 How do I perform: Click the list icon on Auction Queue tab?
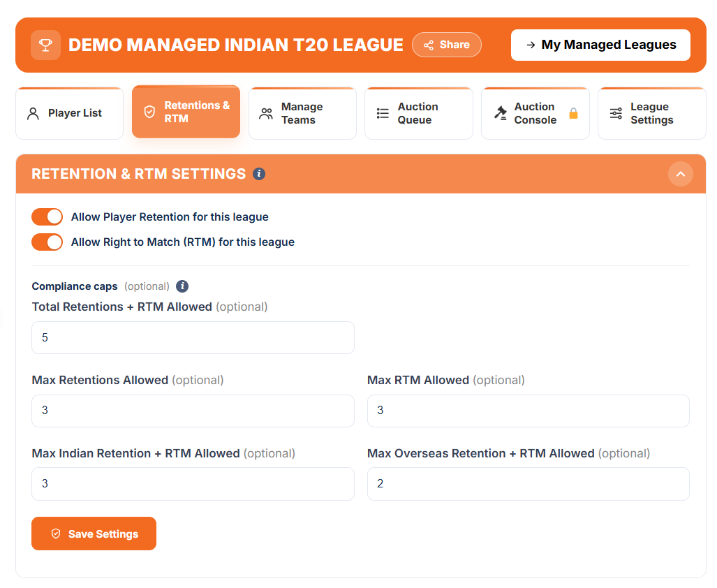click(x=383, y=113)
